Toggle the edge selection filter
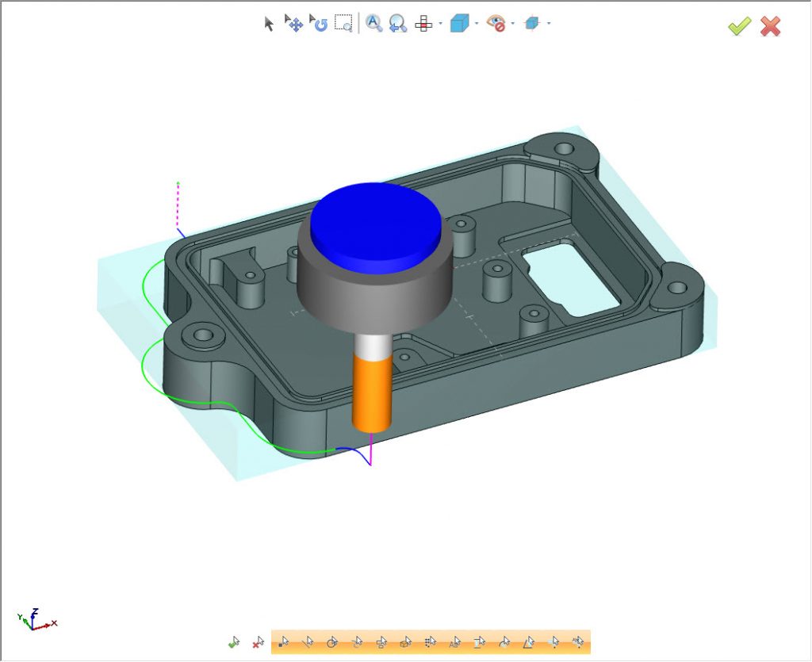The width and height of the screenshot is (812, 662). tap(308, 641)
